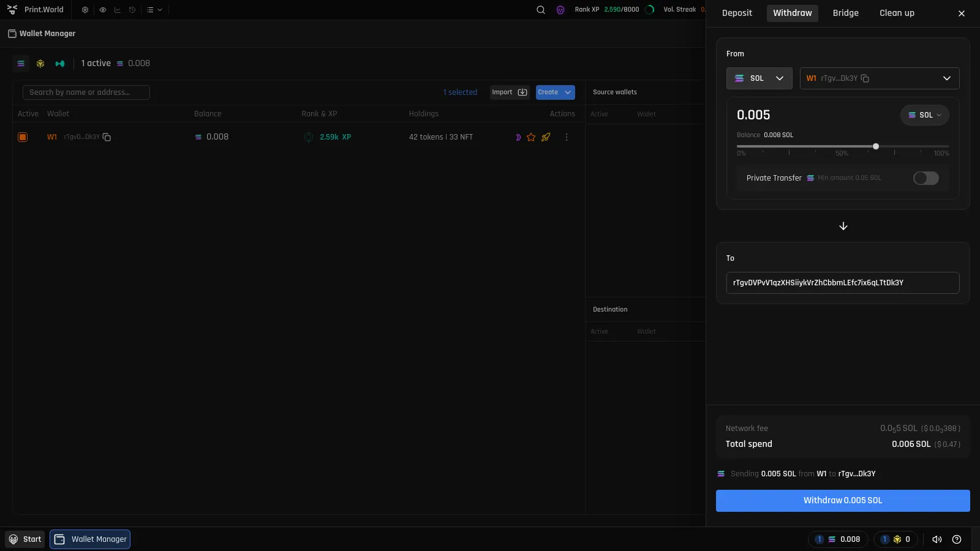Open the chart icon in top toolbar
The width and height of the screenshot is (980, 551).
click(118, 10)
